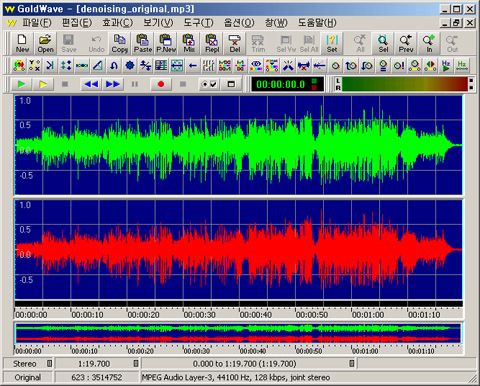Click the green left channel waveform
This screenshot has width=480, height=386.
pyautogui.click(x=238, y=145)
